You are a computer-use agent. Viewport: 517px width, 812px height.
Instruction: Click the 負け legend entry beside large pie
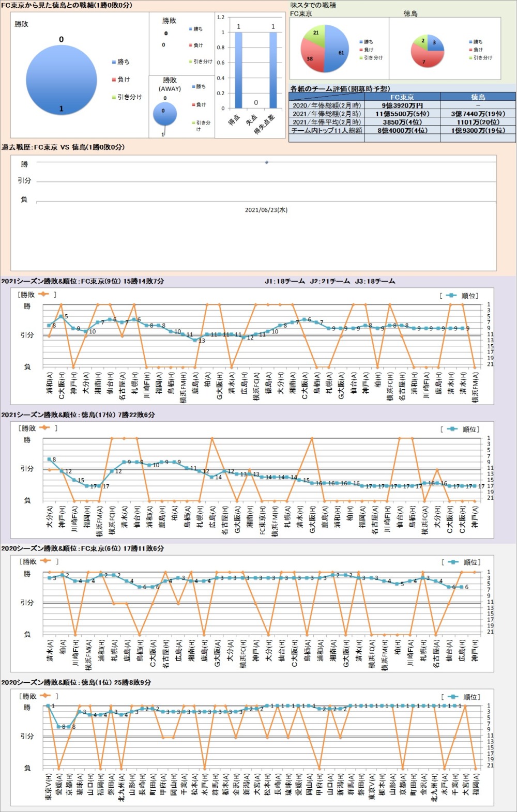(x=121, y=80)
